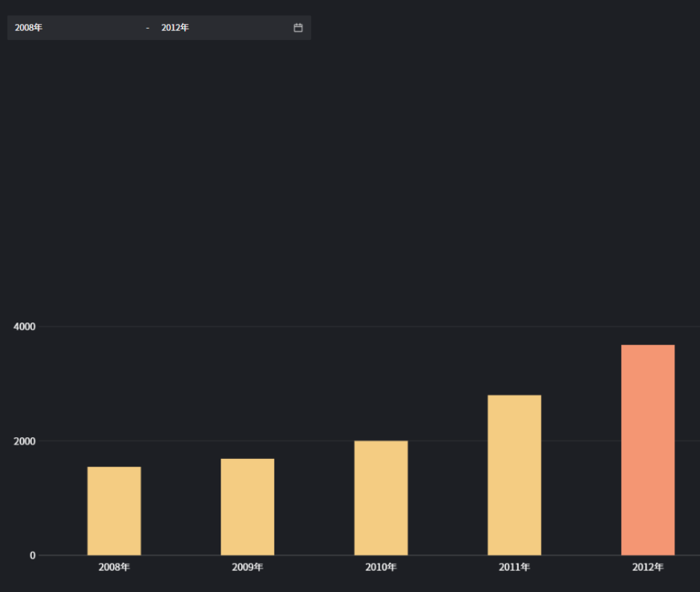Click the 2009年 x-axis label

[247, 567]
